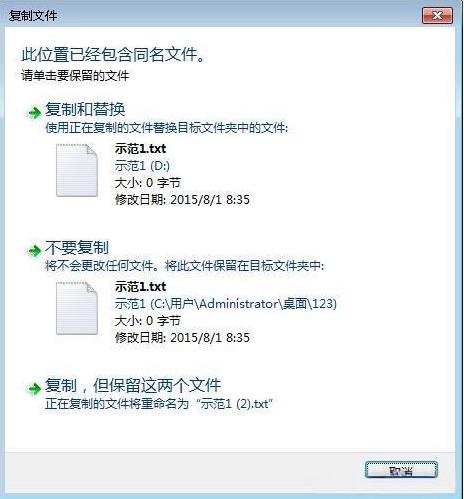Click the green arrow beside 复制和替换
Viewport: 464px width, 499px height.
pyautogui.click(x=34, y=113)
